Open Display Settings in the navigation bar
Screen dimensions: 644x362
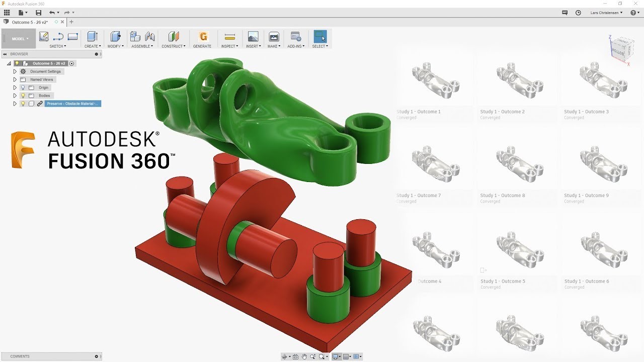click(x=336, y=356)
